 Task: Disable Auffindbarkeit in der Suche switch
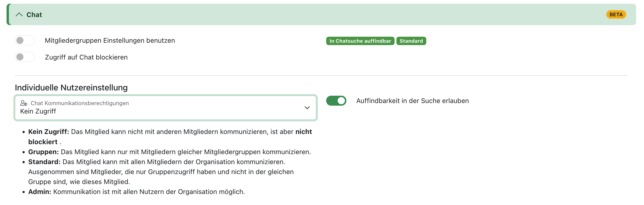pos(336,101)
